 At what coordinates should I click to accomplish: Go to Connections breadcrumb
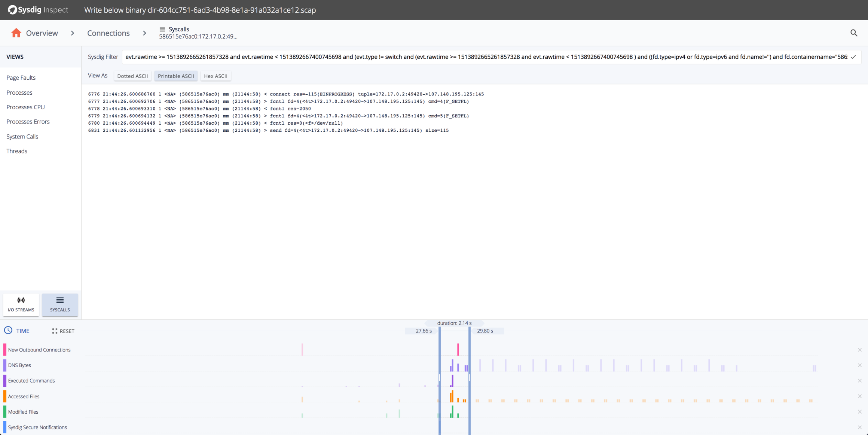pos(109,33)
